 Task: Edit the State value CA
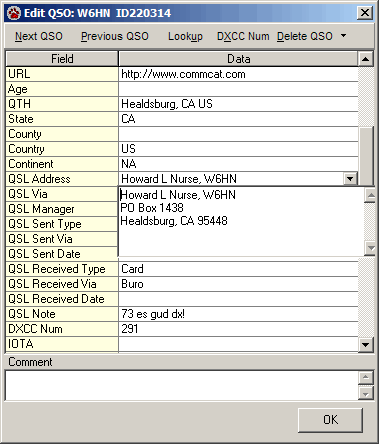238,119
